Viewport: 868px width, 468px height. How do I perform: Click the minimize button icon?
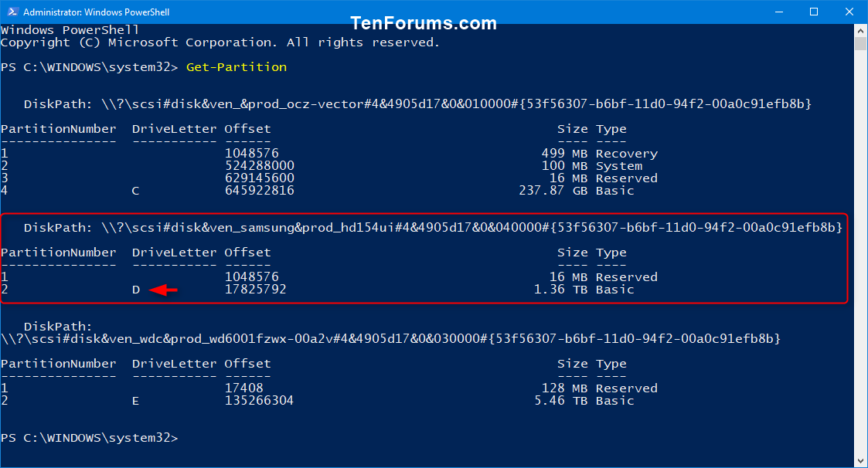(778, 12)
